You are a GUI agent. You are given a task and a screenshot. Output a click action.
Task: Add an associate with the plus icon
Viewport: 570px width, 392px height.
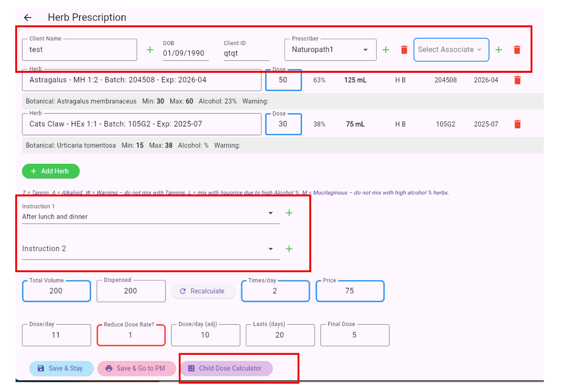[x=499, y=50]
